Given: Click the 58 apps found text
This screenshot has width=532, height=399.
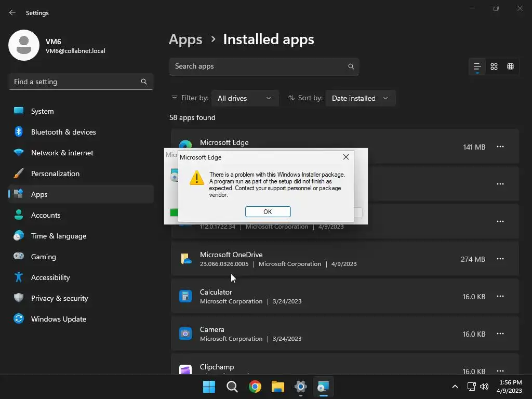Looking at the screenshot, I should 192,117.
